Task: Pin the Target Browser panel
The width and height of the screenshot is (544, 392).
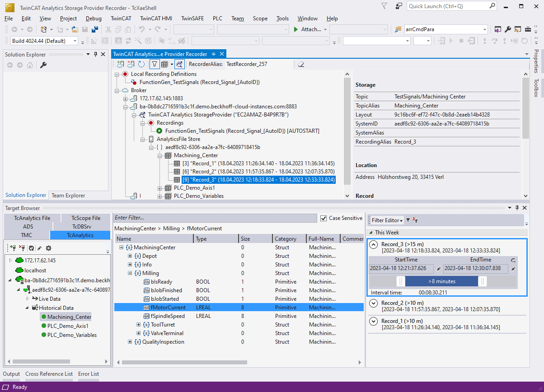Action: pos(517,208)
